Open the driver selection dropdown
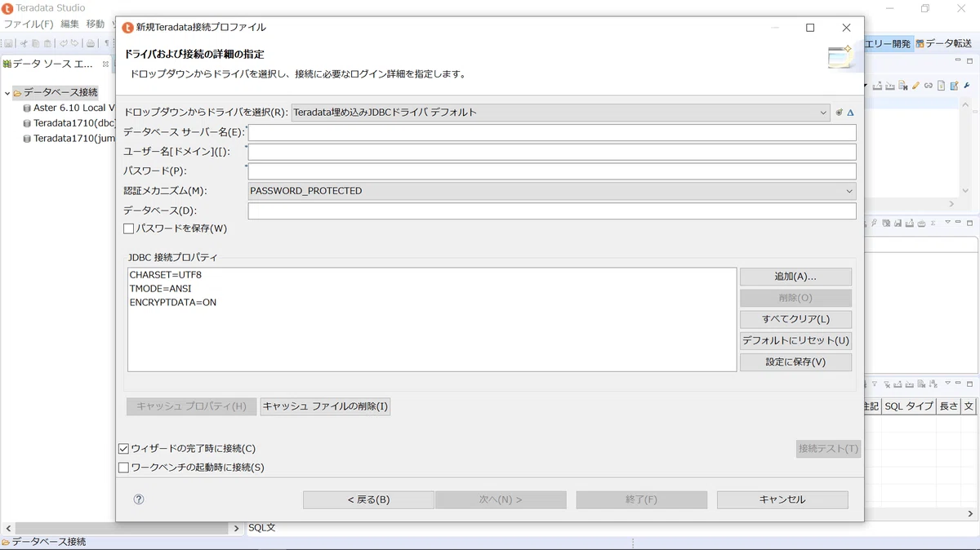 (560, 113)
